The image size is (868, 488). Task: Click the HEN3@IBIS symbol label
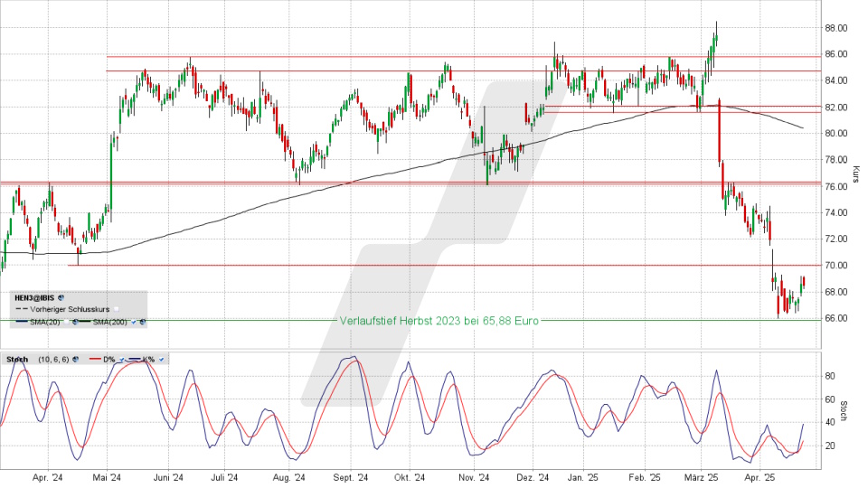[34, 297]
